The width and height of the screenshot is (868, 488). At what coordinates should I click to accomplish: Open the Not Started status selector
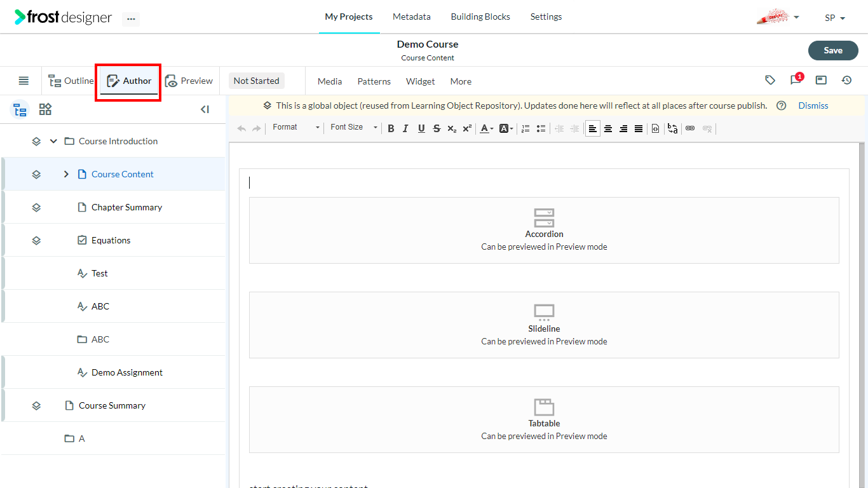256,81
